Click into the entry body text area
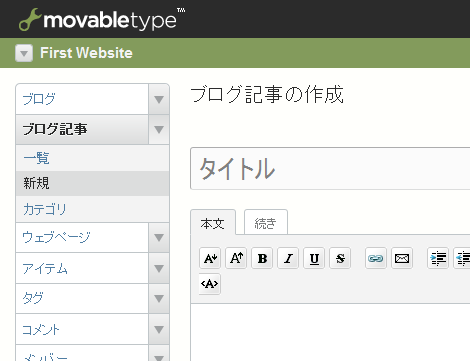Image resolution: width=470 pixels, height=361 pixels. coord(330,332)
